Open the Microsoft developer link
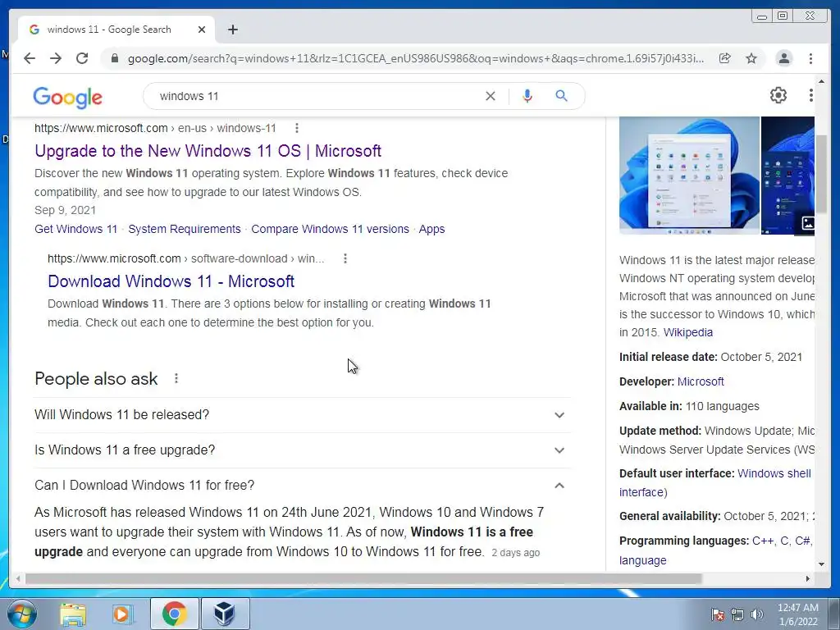Image resolution: width=840 pixels, height=630 pixels. pos(701,381)
